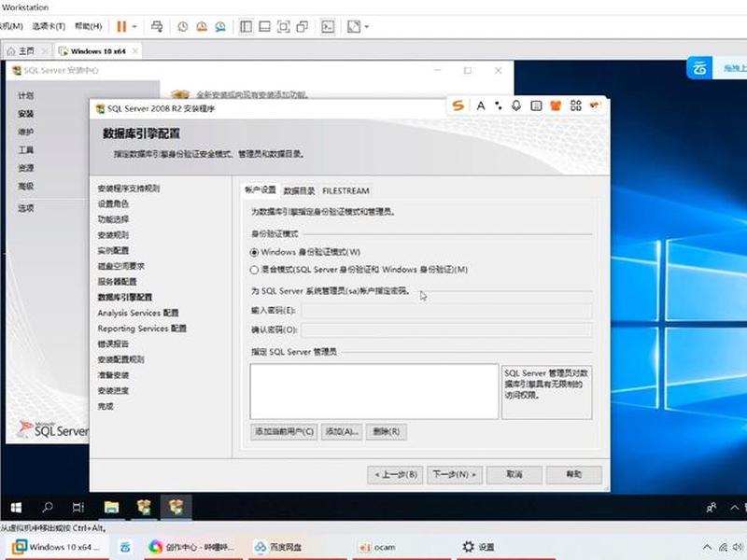The width and height of the screenshot is (747, 560).
Task: Select 工具 in Installation Center sidebar
Action: coord(26,150)
